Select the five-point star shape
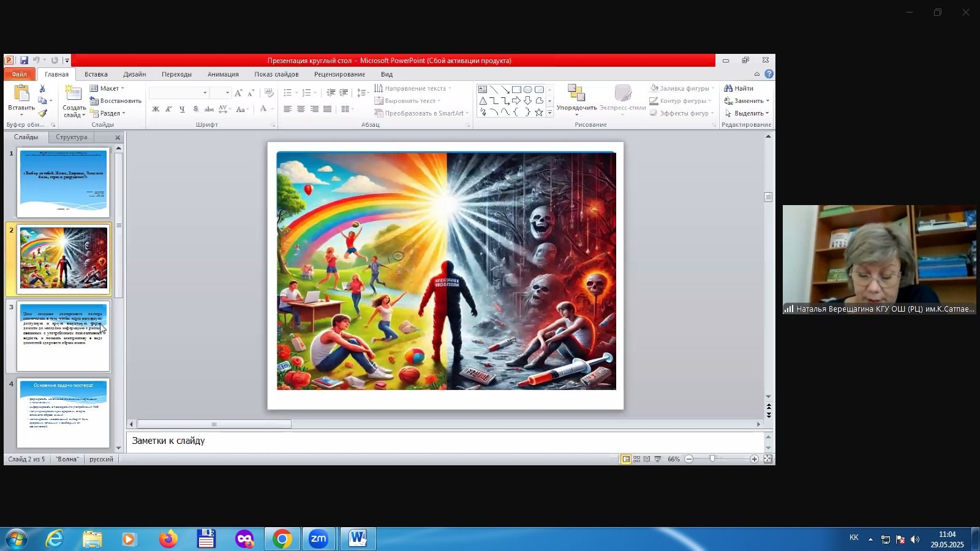Image resolution: width=980 pixels, height=551 pixels. tap(539, 113)
